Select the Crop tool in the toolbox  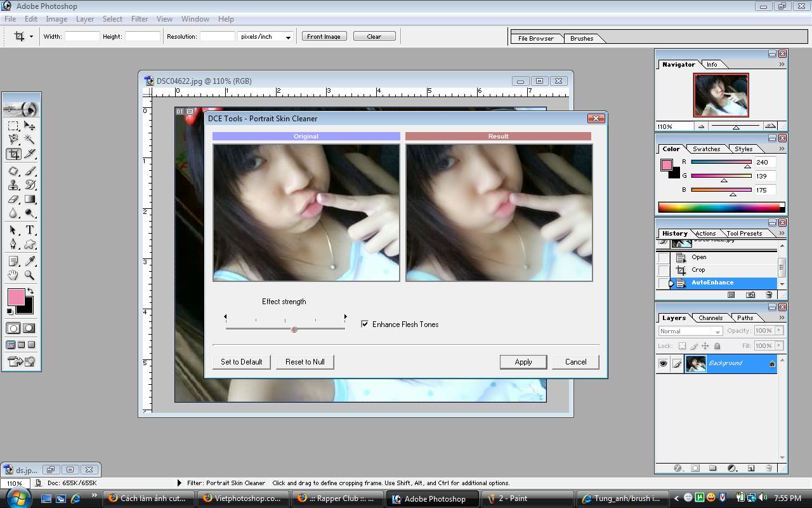pyautogui.click(x=13, y=154)
